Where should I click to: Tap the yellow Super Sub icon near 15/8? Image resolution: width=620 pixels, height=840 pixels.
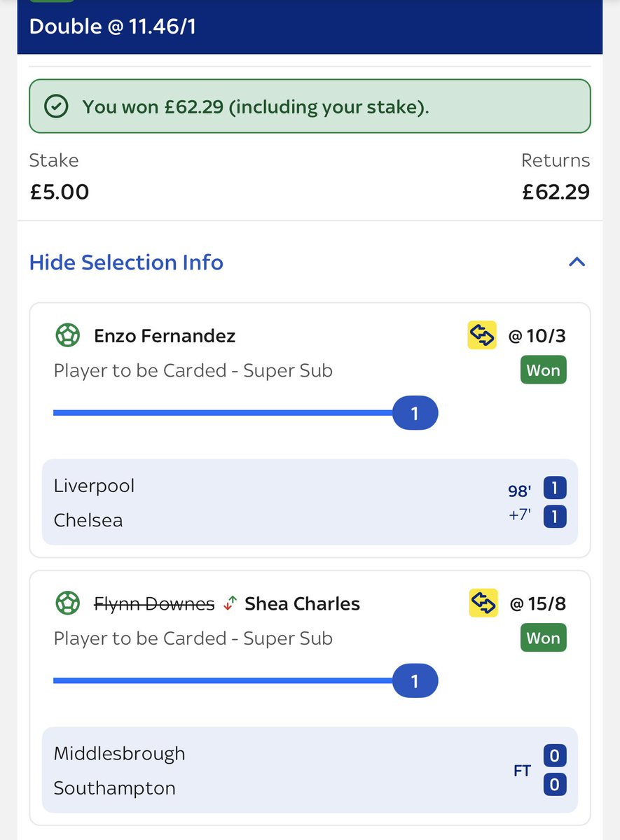[x=482, y=603]
